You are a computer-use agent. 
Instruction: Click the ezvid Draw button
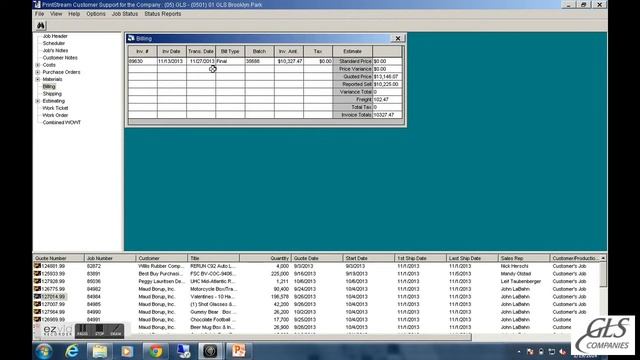coord(116,331)
